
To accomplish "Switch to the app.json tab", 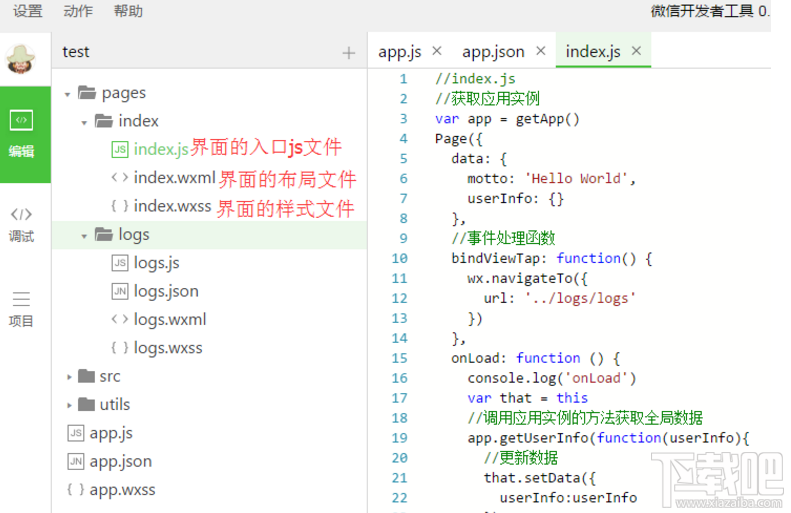I will pyautogui.click(x=492, y=52).
